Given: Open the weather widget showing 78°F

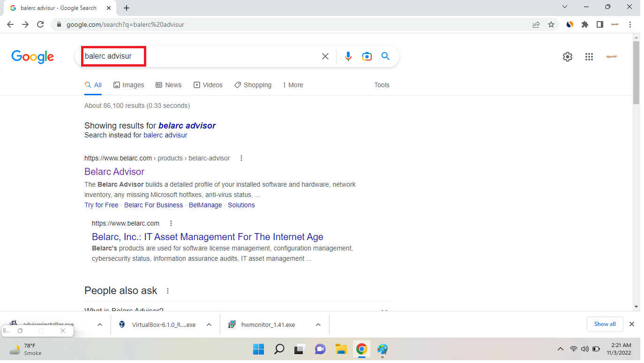Looking at the screenshot, I should point(26,349).
